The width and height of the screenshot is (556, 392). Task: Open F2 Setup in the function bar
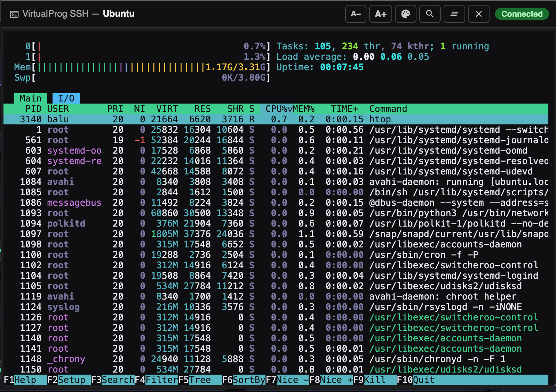coord(69,380)
